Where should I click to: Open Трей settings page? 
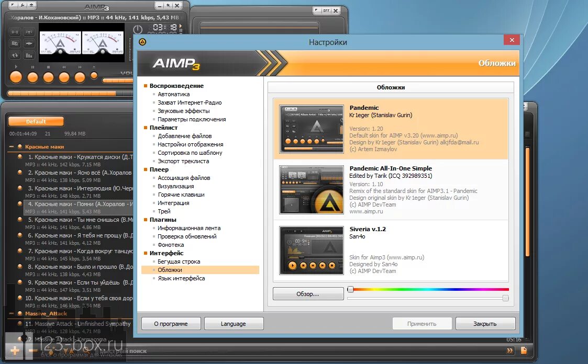coord(164,211)
